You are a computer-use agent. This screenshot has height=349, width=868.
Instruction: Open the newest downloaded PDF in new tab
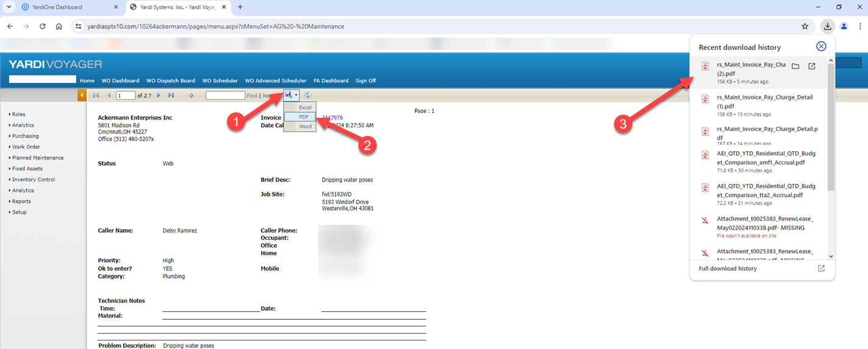pyautogui.click(x=811, y=66)
